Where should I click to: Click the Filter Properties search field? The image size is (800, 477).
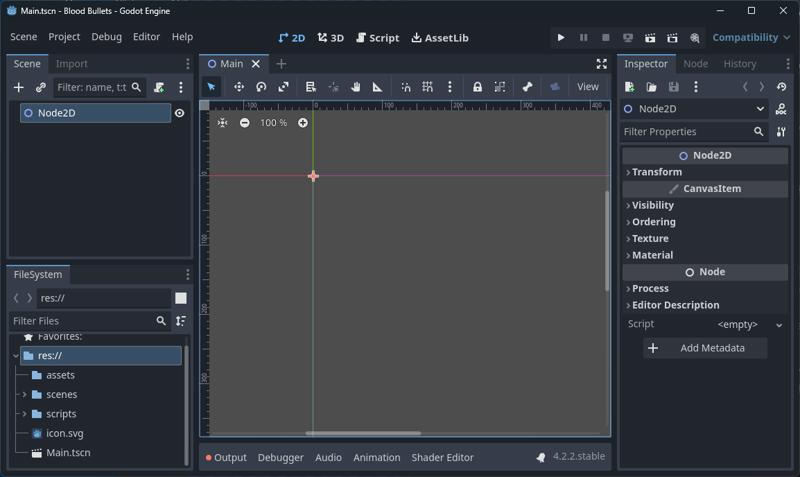click(694, 132)
